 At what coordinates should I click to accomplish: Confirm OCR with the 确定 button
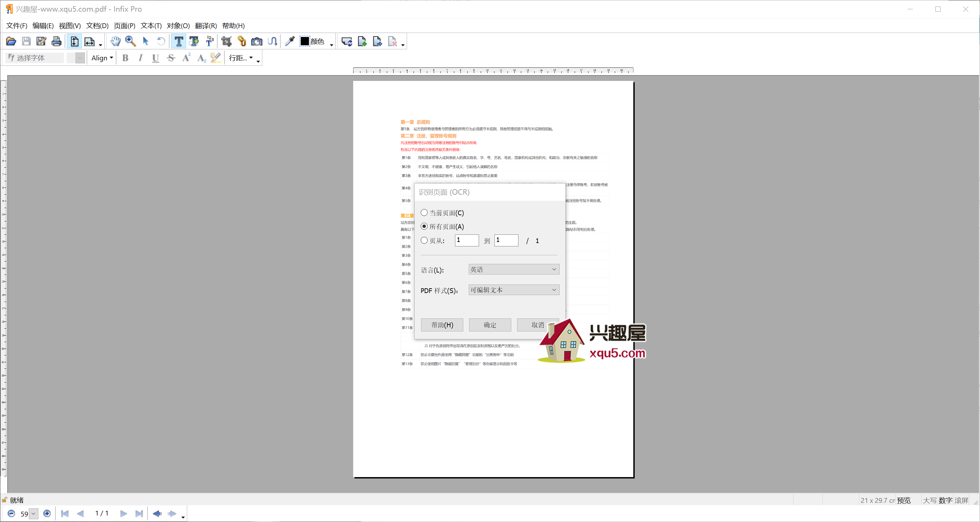click(490, 325)
